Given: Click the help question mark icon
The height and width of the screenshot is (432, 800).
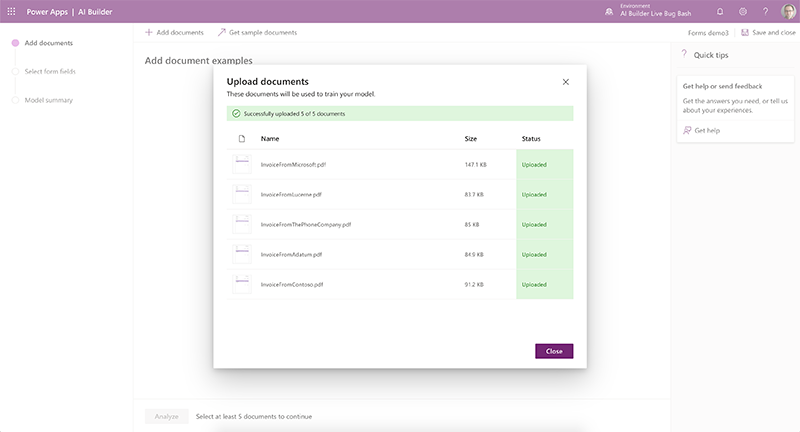Looking at the screenshot, I should 765,11.
